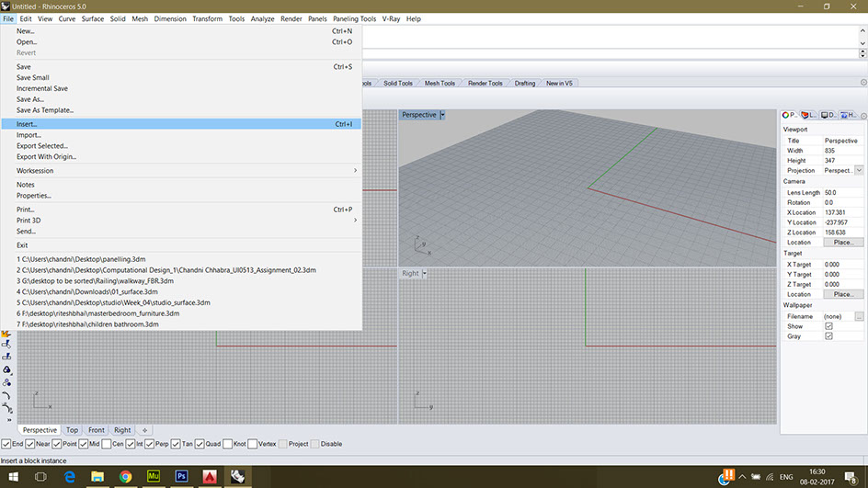This screenshot has height=488, width=868.
Task: Open Adobe Muse from taskbar
Action: pos(154,476)
